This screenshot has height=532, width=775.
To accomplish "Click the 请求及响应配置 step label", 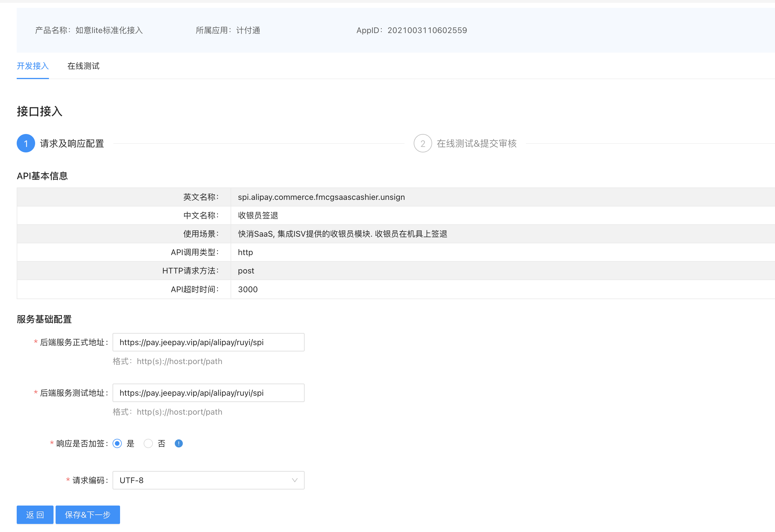I will point(72,143).
